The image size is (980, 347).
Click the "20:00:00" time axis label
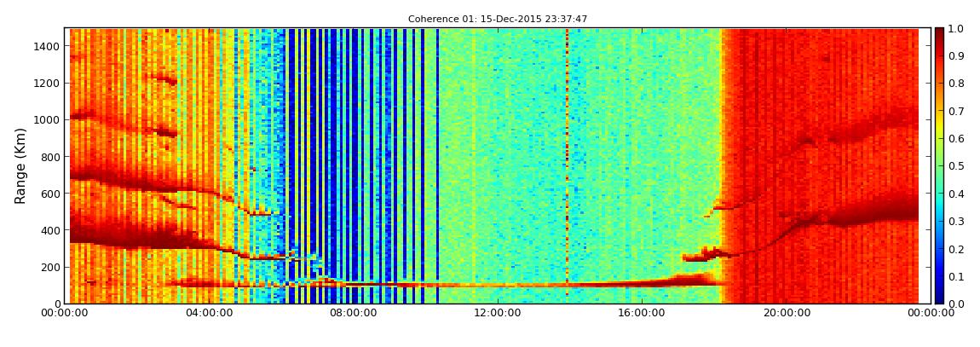click(787, 313)
